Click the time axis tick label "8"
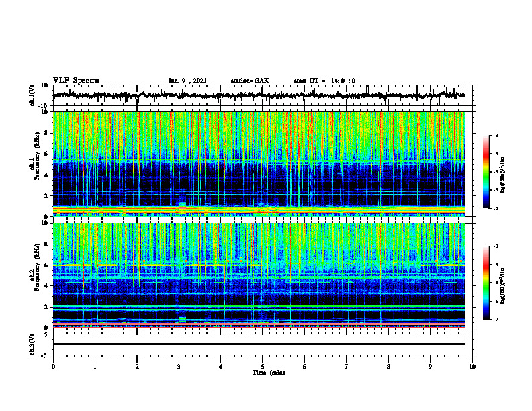The height and width of the screenshot is (411, 532). tap(388, 367)
